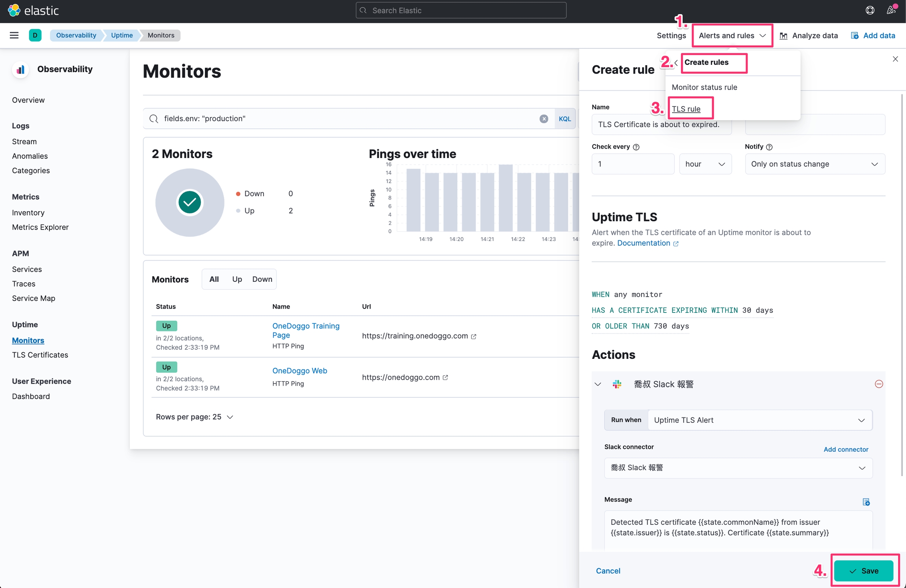Filter monitors by Up

pos(237,279)
